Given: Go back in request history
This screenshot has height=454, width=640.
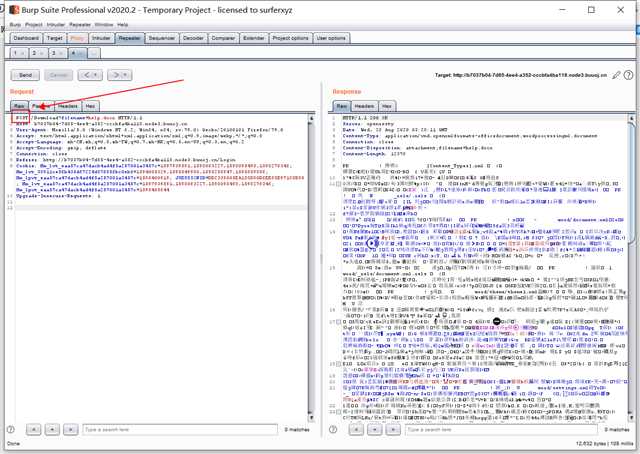Looking at the screenshot, I should click(86, 75).
